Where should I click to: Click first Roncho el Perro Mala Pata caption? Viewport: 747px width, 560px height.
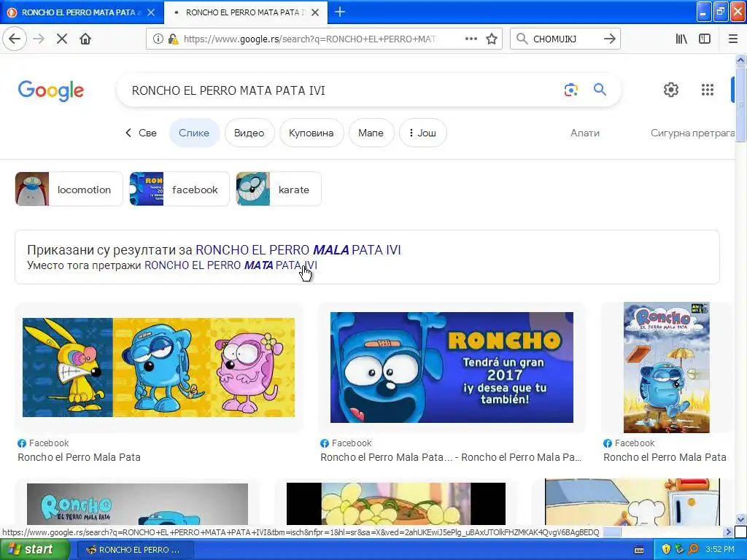pos(79,457)
